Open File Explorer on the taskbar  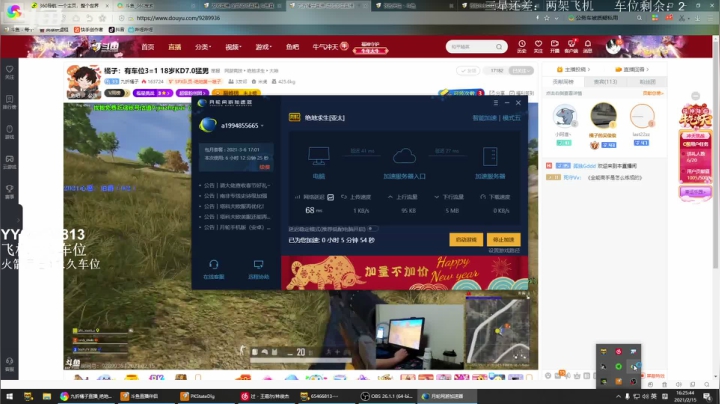coord(47,396)
